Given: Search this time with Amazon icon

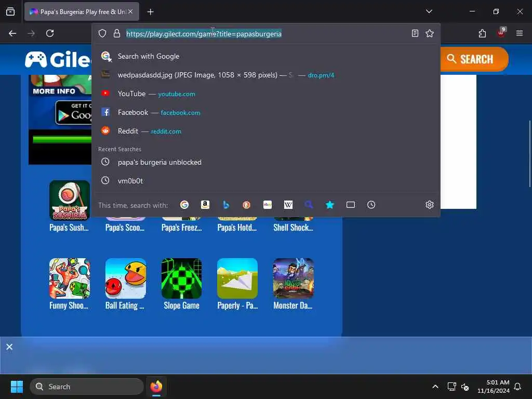Looking at the screenshot, I should click(x=205, y=205).
